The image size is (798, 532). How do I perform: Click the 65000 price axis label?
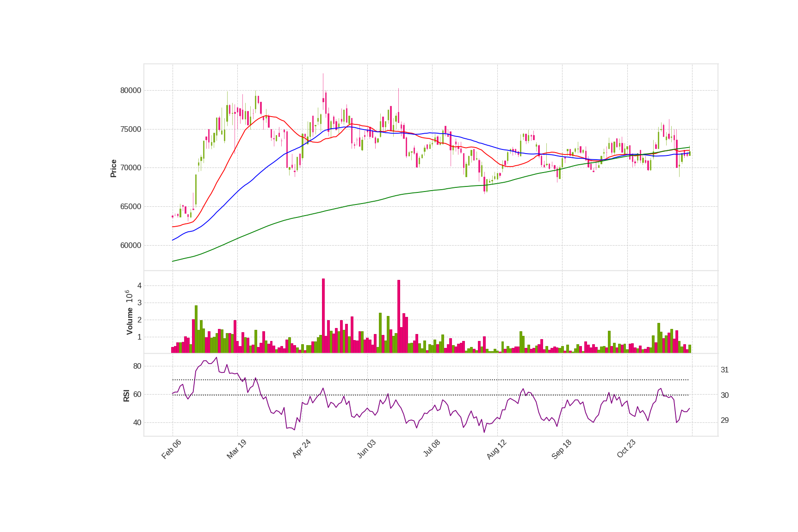pos(130,207)
